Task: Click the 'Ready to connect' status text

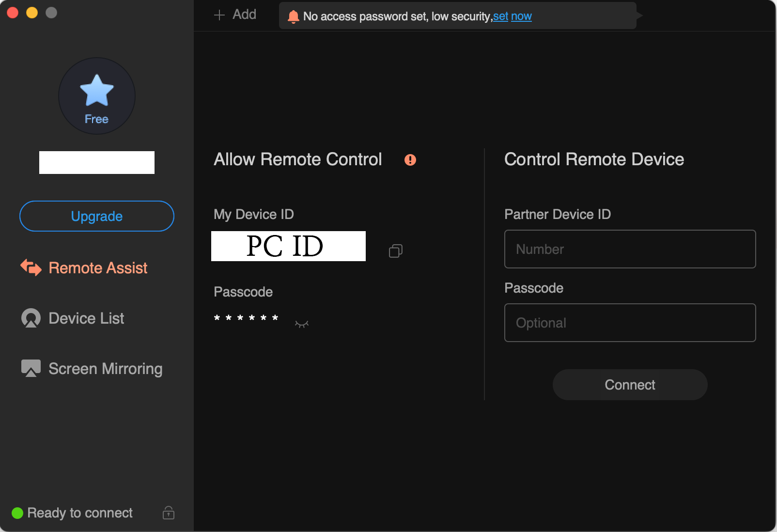Action: pos(80,513)
